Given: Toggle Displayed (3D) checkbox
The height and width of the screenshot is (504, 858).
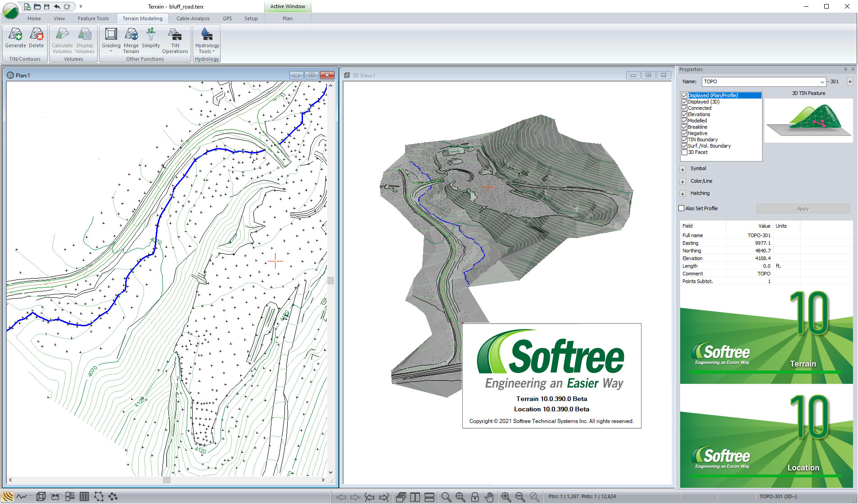Looking at the screenshot, I should [x=684, y=102].
